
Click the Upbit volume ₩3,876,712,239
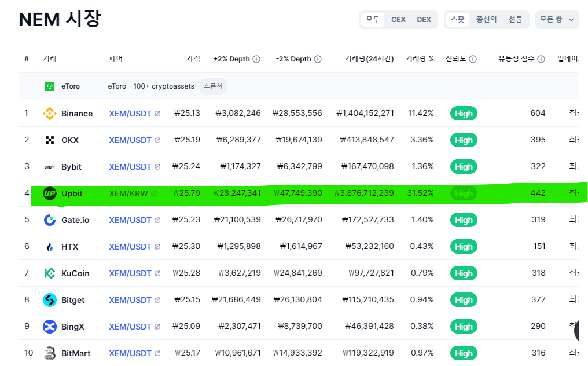pyautogui.click(x=364, y=193)
